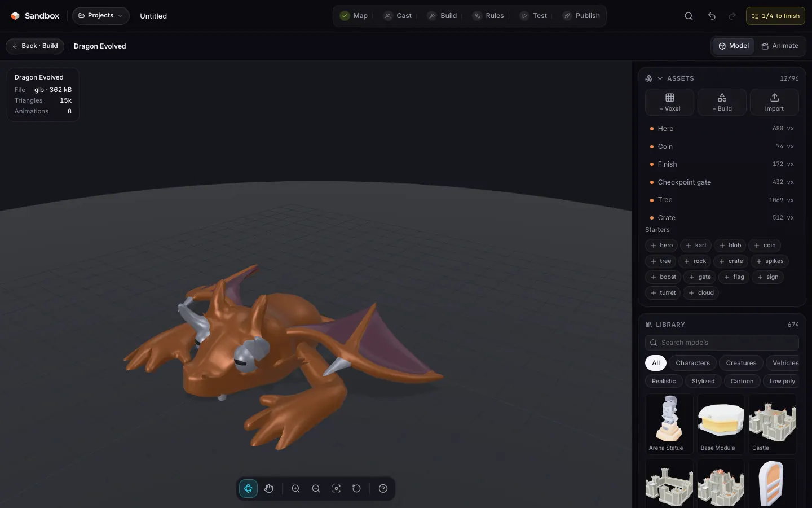The width and height of the screenshot is (812, 508).
Task: Go to the Cast step
Action: coord(398,16)
